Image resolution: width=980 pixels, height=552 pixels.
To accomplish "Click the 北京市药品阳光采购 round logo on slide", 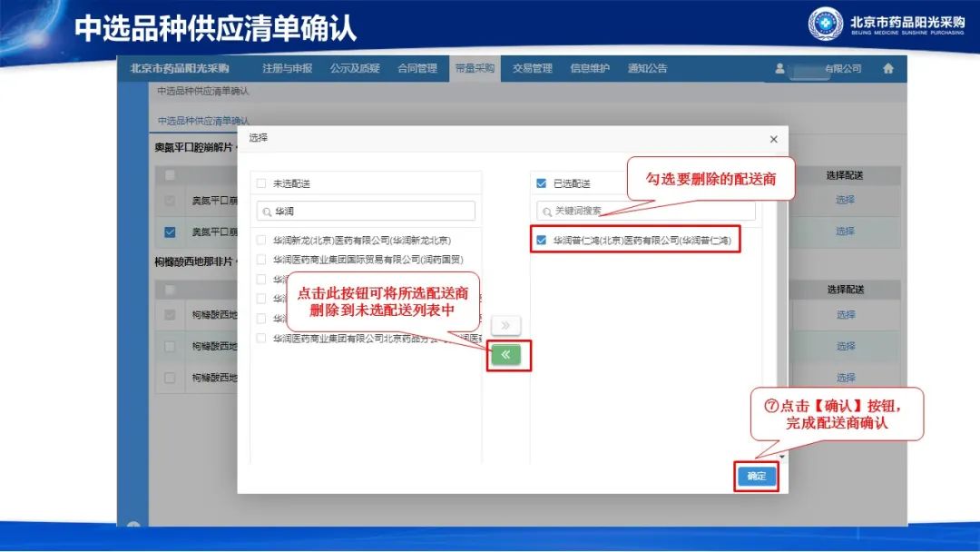I will [x=825, y=25].
